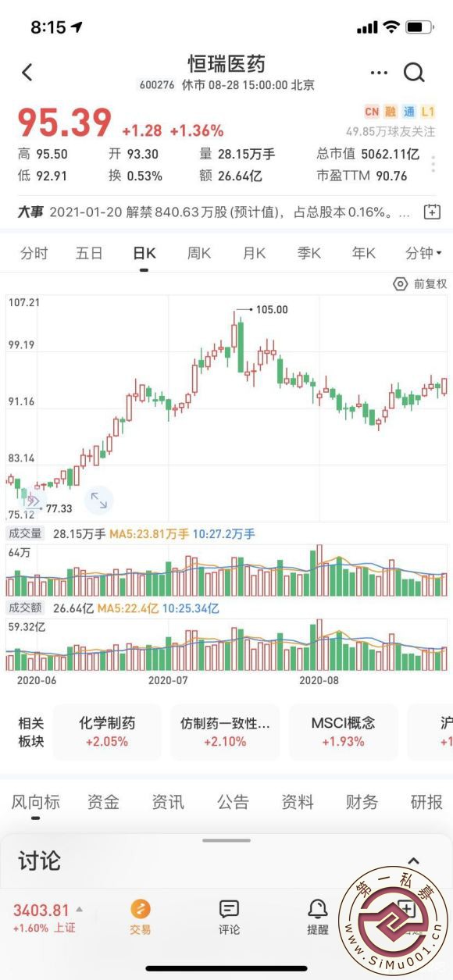Tap the 融 margin badge

pos(391,112)
